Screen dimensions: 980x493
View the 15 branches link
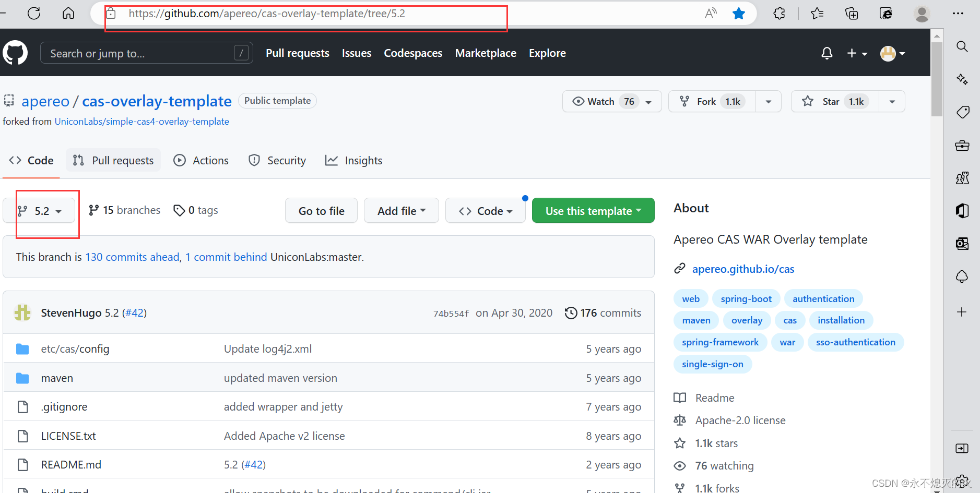pyautogui.click(x=124, y=210)
